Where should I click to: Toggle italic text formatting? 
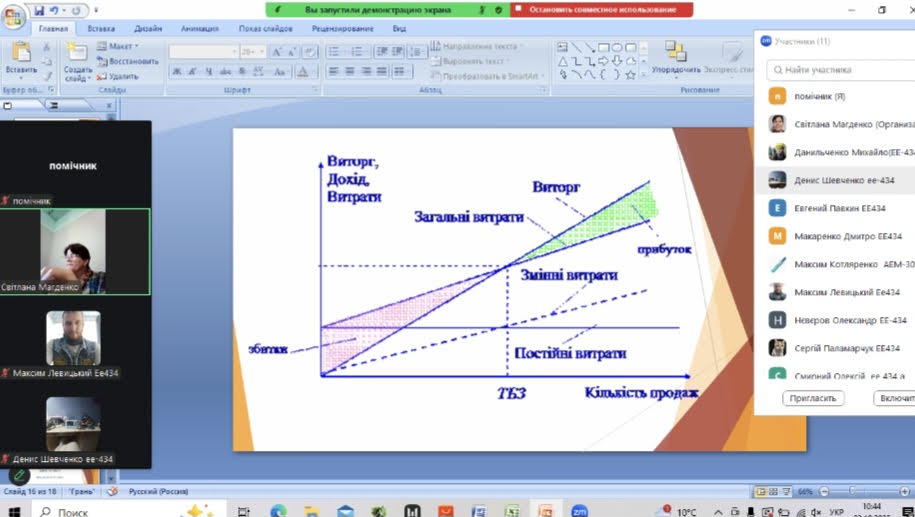coord(192,71)
